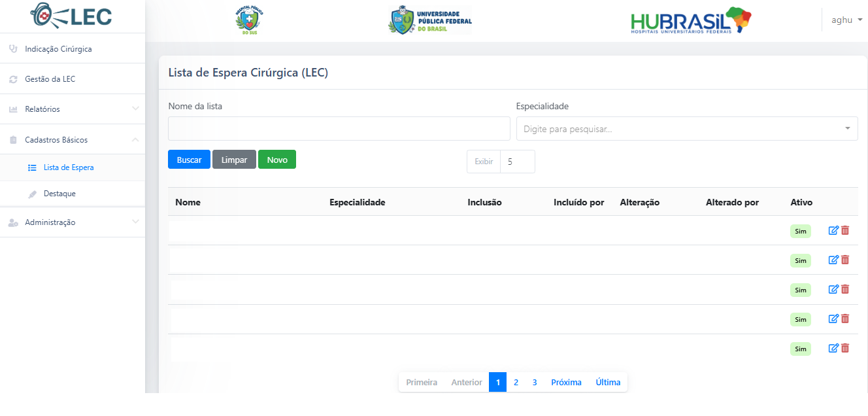Click the Ativo column header
Screen dimensions: 868x416
801,202
